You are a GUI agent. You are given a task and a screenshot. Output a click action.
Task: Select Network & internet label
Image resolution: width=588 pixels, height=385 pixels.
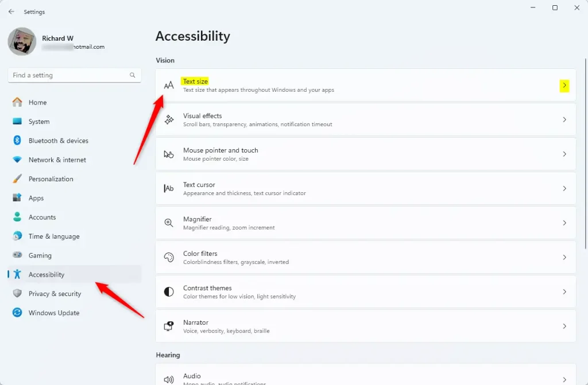pos(57,160)
